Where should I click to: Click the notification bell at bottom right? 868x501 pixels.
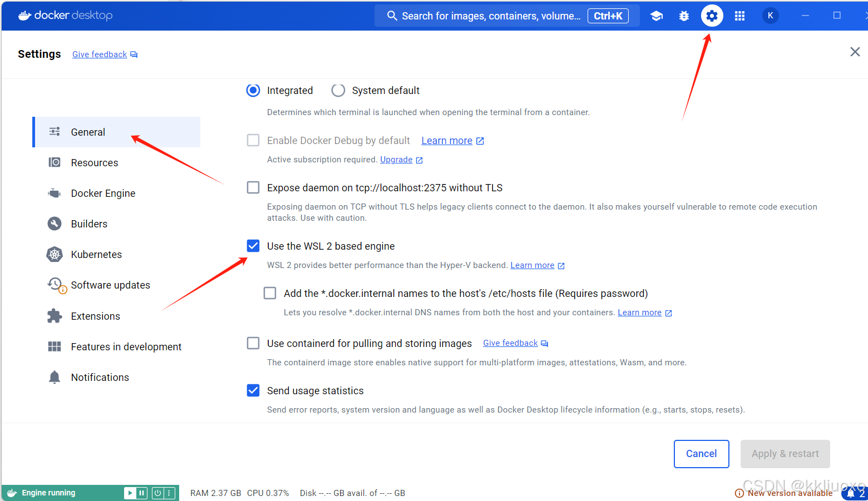[x=851, y=493]
